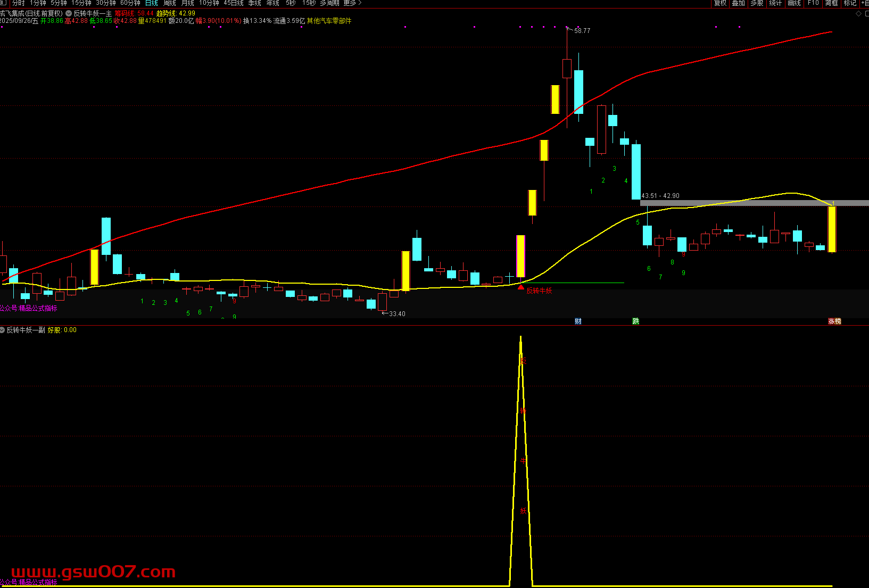This screenshot has height=588, width=869.
Task: Select the 1分钟 period tab
Action: [x=37, y=3]
